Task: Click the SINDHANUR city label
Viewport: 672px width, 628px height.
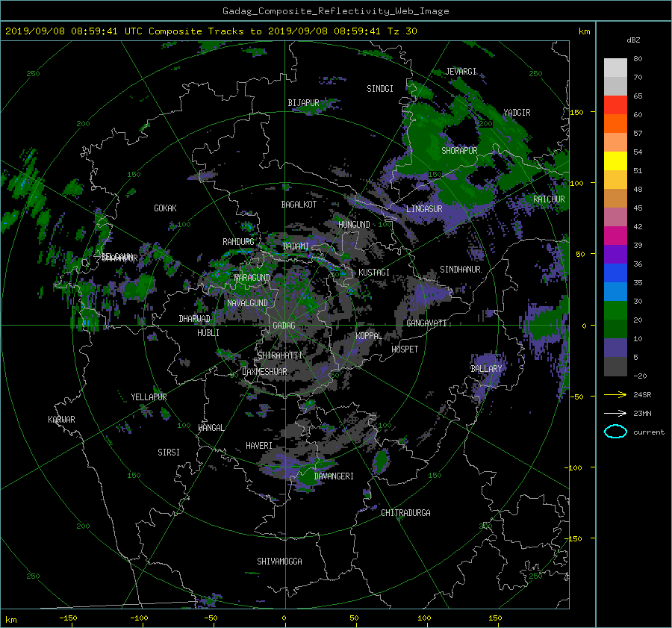Action: tap(460, 270)
